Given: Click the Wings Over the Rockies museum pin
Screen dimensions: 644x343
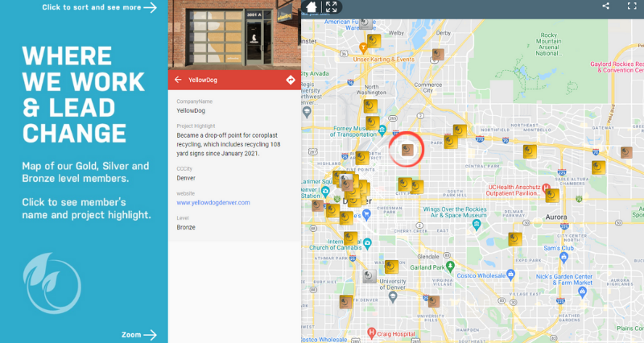Looking at the screenshot, I should point(477,225).
